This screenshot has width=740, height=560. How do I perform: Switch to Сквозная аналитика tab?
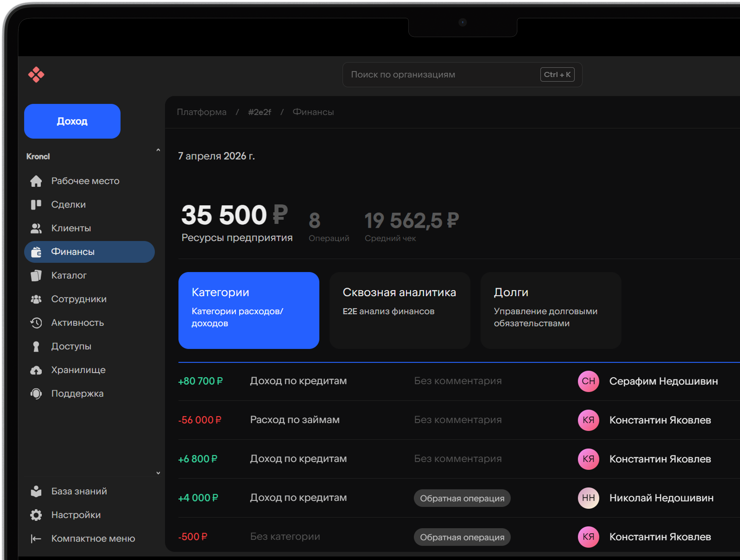pyautogui.click(x=400, y=310)
